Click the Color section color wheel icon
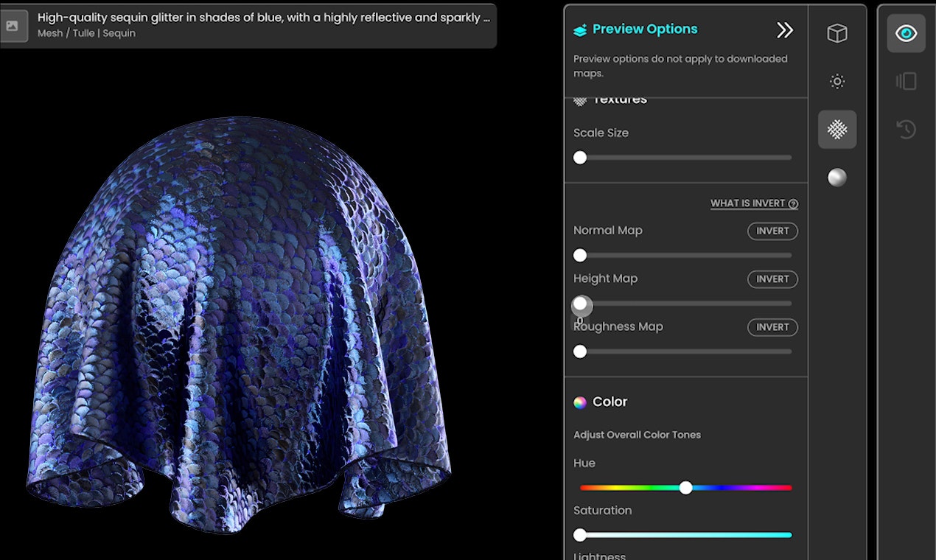The image size is (936, 560). (580, 402)
